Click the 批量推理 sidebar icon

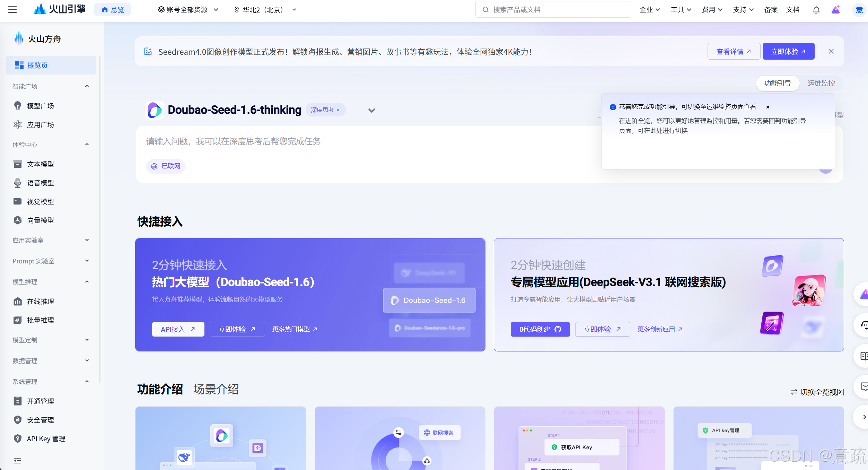[17, 320]
